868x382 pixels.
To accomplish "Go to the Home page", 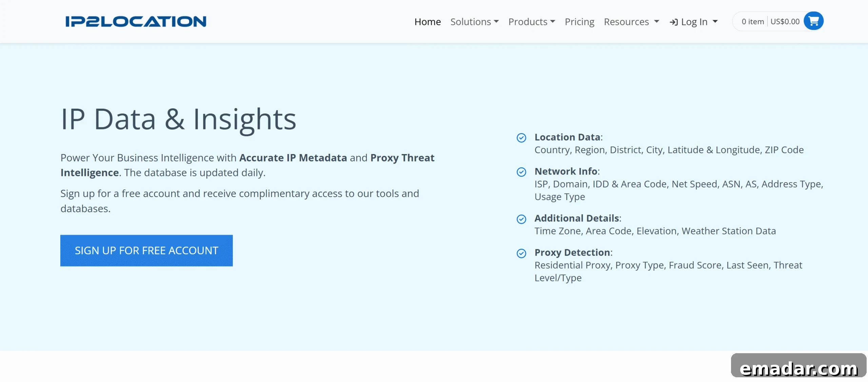I will pos(428,22).
